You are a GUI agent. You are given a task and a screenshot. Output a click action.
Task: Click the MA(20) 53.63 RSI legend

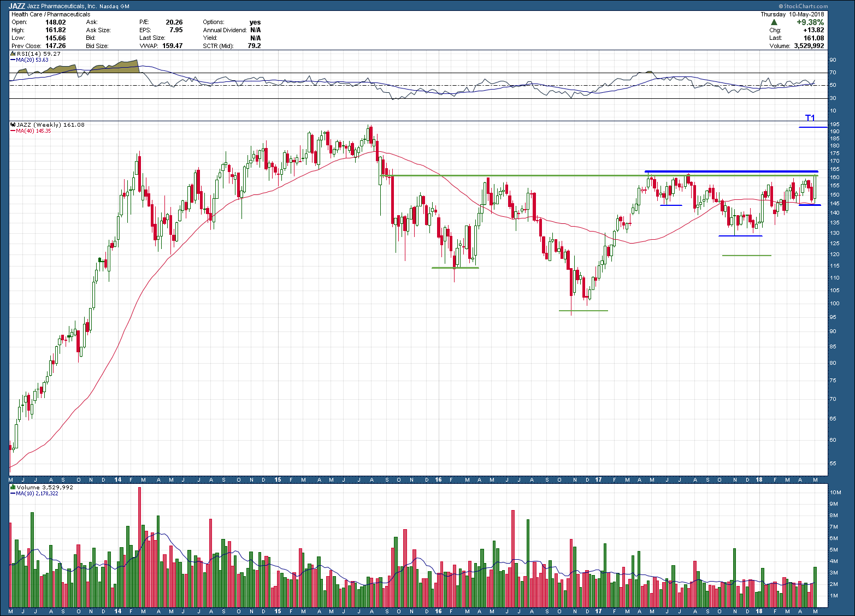(x=32, y=60)
